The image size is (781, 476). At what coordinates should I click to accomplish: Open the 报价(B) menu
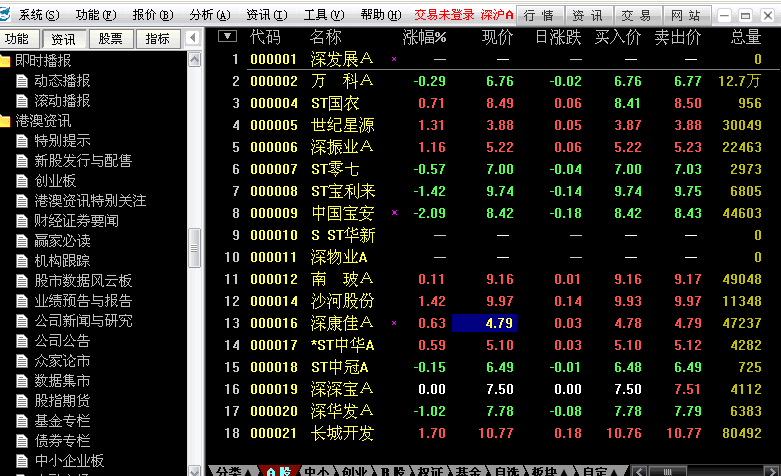[x=153, y=15]
